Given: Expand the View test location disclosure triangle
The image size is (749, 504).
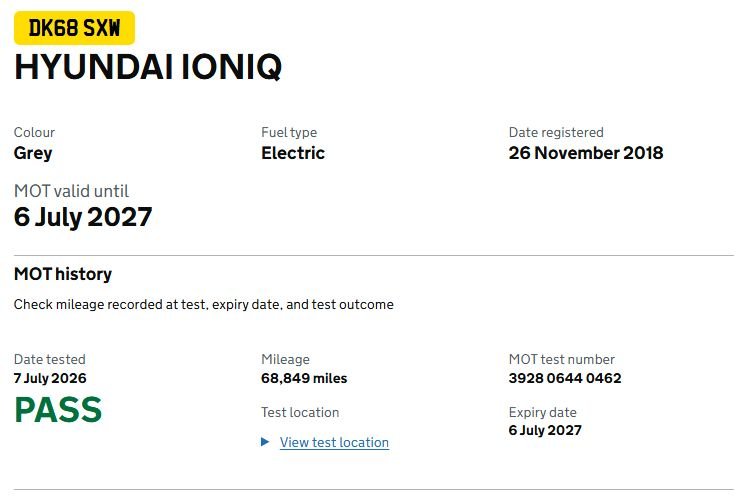Looking at the screenshot, I should [x=265, y=442].
